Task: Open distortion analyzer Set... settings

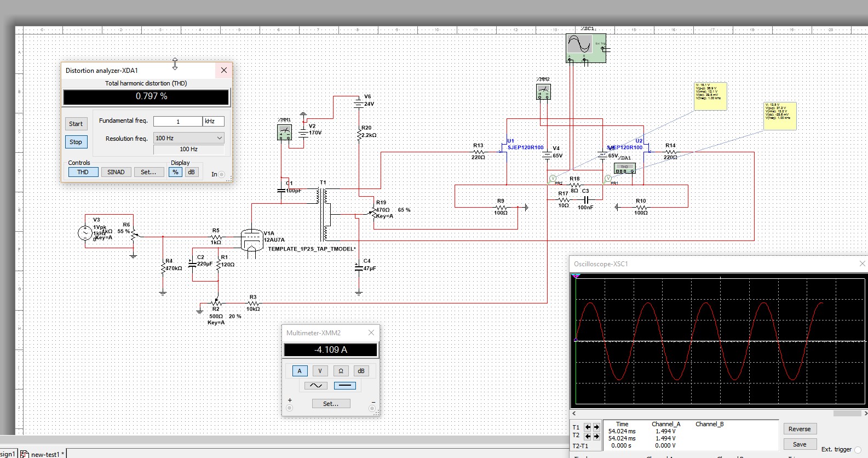Action: (148, 172)
